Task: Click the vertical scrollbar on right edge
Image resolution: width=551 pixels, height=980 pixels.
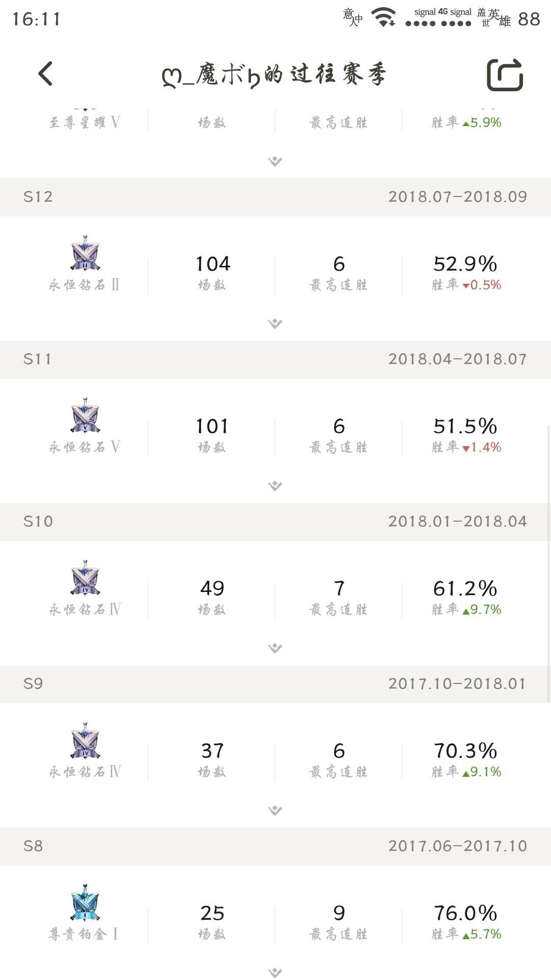Action: pyautogui.click(x=548, y=563)
